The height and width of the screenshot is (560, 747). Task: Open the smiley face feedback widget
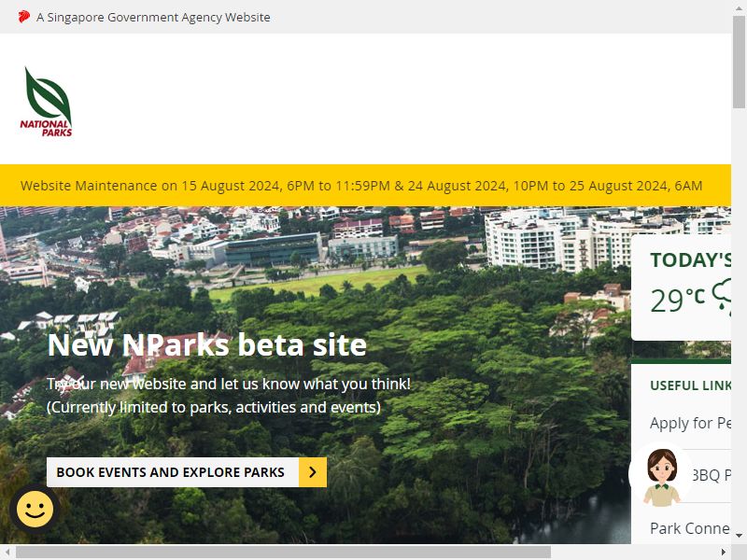(35, 509)
